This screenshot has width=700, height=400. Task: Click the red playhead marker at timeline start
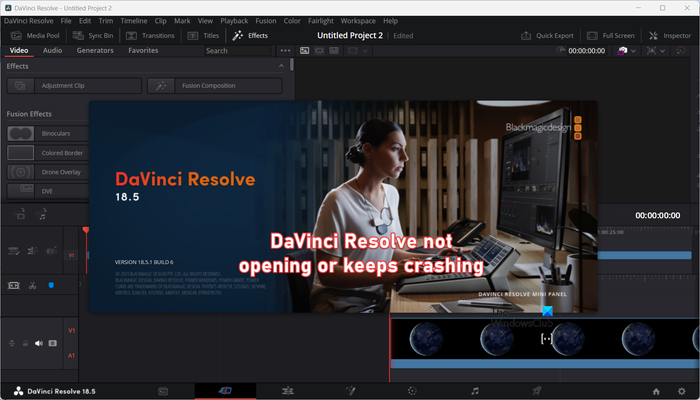(86, 230)
